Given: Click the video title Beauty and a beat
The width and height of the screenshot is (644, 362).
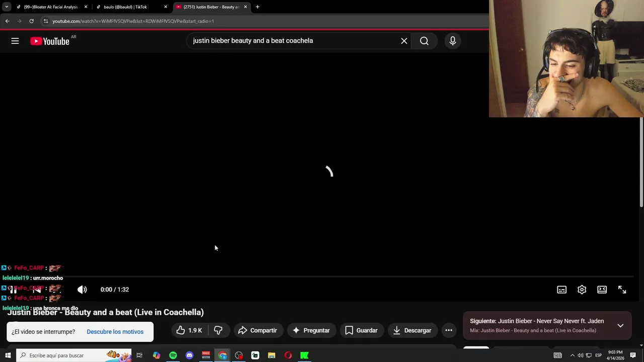Looking at the screenshot, I should 106,312.
